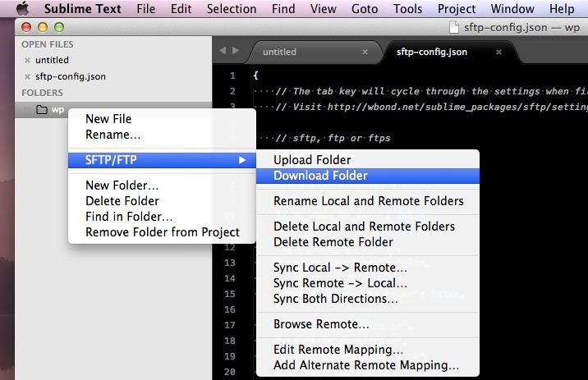This screenshot has height=380, width=588.
Task: Click the 'The tab key will cycle' comment
Action: tap(431, 91)
